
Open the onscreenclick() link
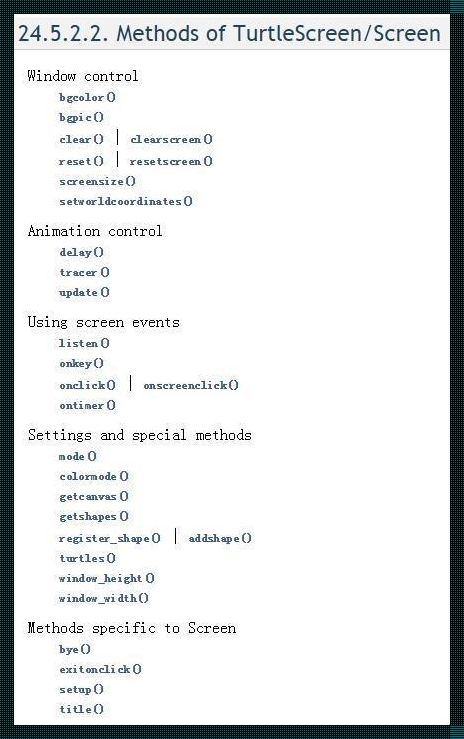click(191, 386)
